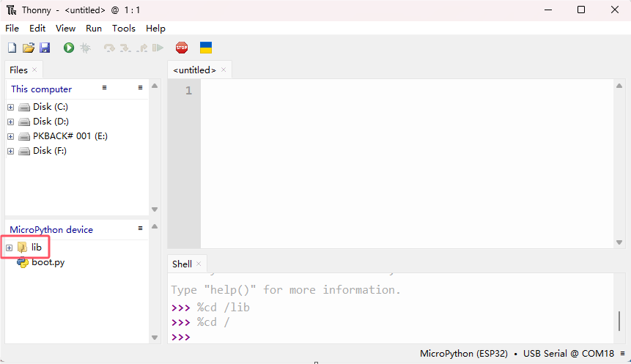The width and height of the screenshot is (631, 364).
Task: Select the lib folder name on the device
Action: pos(37,248)
